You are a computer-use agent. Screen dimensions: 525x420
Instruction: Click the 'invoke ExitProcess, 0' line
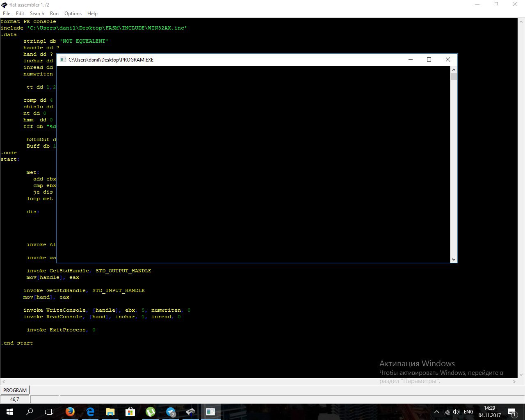(x=61, y=330)
